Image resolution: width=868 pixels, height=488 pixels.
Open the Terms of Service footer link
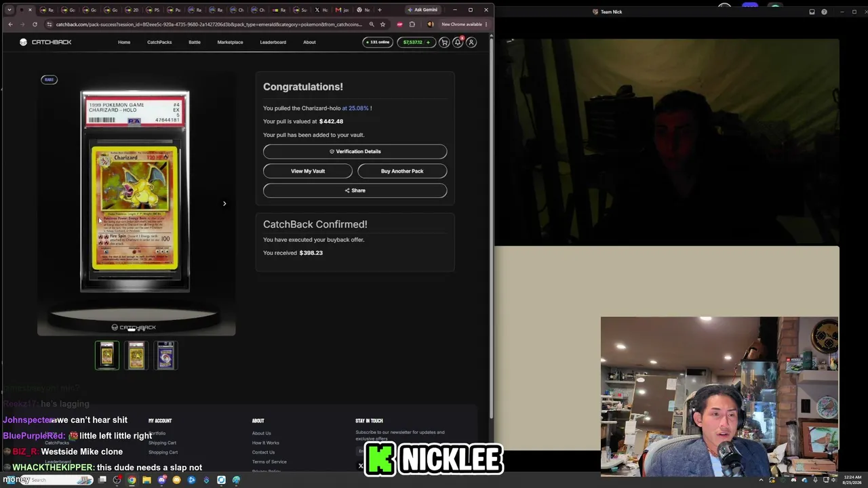[x=269, y=462]
